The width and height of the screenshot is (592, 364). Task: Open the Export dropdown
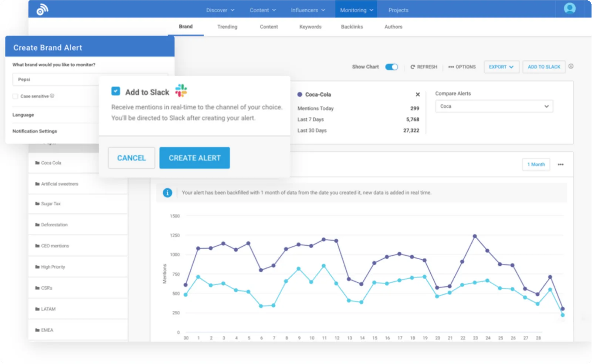(x=501, y=67)
